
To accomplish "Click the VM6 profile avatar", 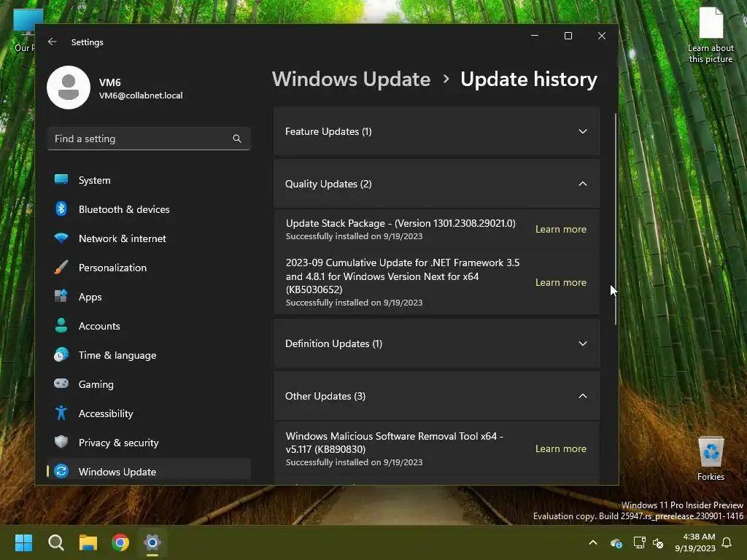I will (x=69, y=87).
